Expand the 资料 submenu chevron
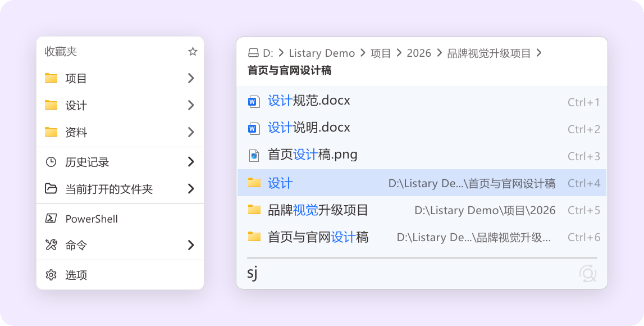Screen dimensions: 644x326 point(191,133)
